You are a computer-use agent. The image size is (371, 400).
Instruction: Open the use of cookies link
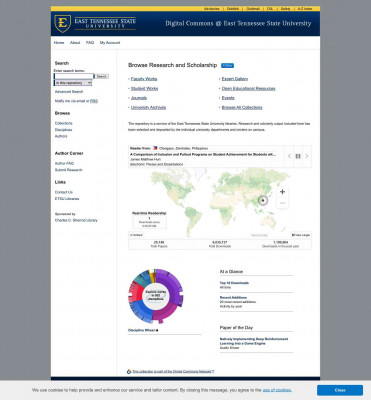coord(277,390)
